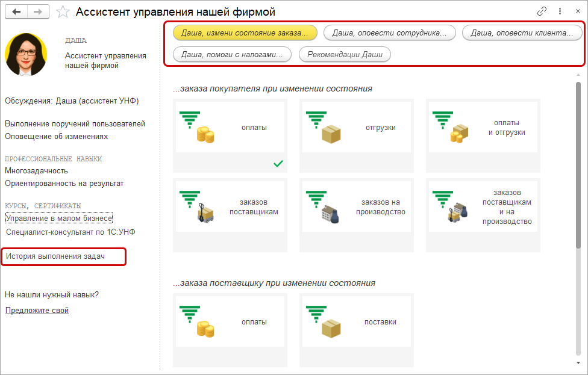Open 'заказов поставщикам и на производство' icon

(450, 207)
